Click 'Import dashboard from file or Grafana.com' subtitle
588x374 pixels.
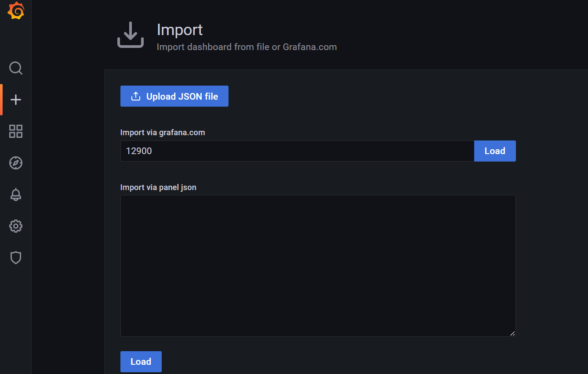247,47
